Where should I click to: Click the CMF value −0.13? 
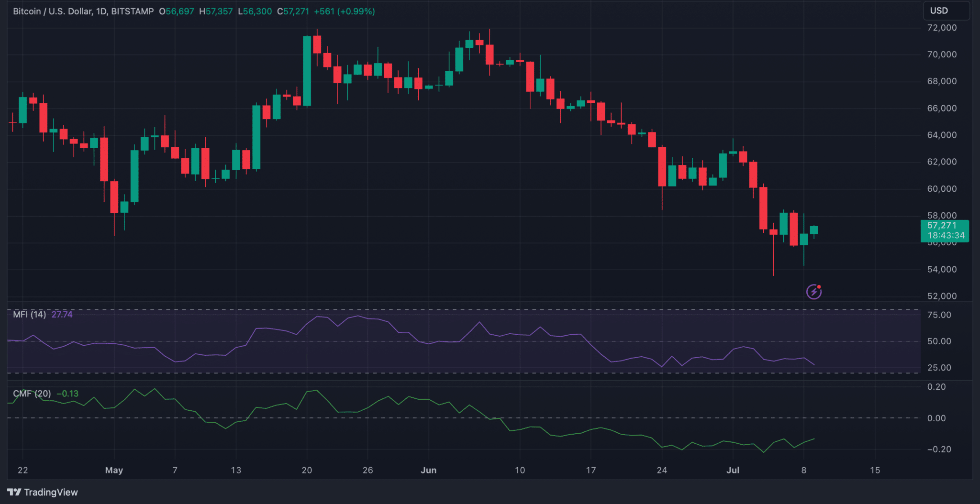click(x=67, y=394)
